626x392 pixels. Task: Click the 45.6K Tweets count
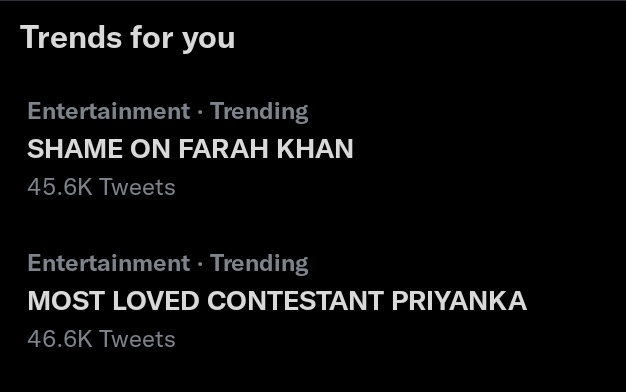[x=101, y=187]
